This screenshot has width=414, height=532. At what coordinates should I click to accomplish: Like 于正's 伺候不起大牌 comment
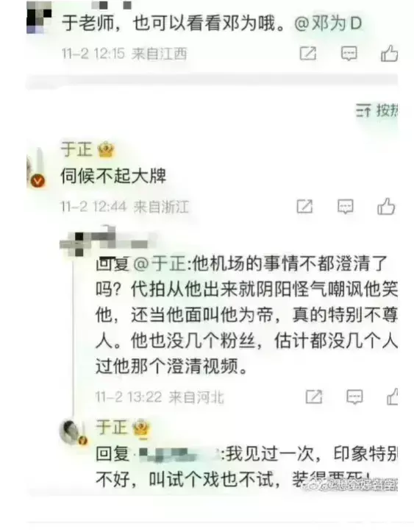pos(386,206)
